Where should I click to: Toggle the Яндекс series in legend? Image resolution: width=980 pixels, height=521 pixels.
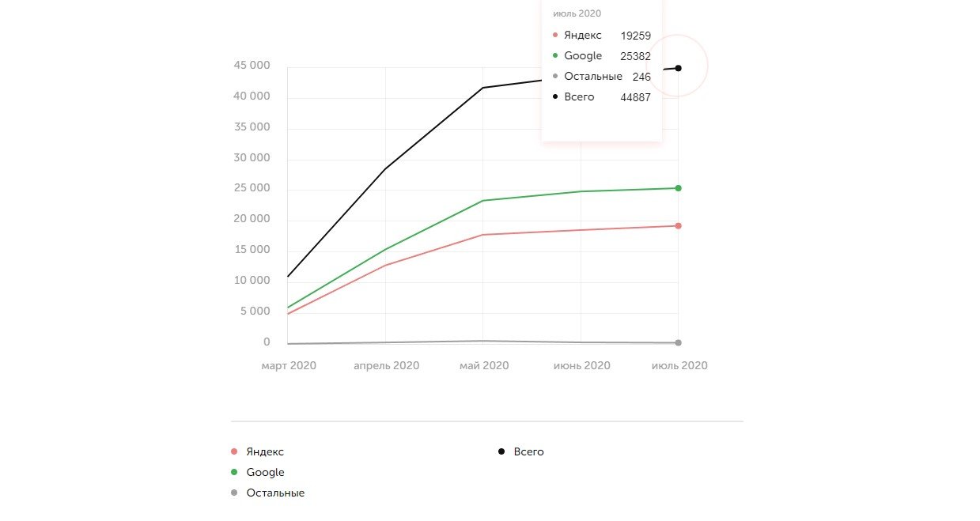tap(265, 451)
